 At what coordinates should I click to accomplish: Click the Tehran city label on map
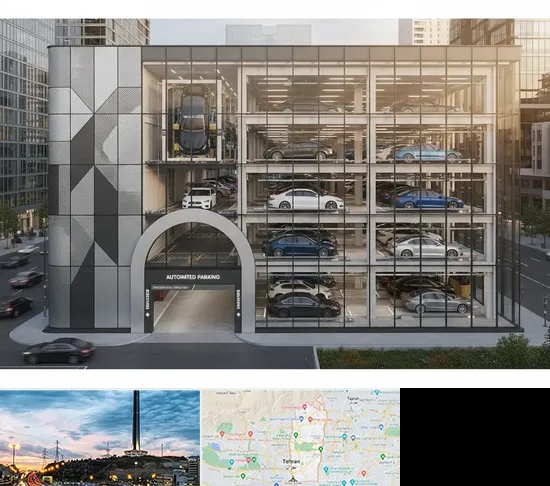(291, 461)
